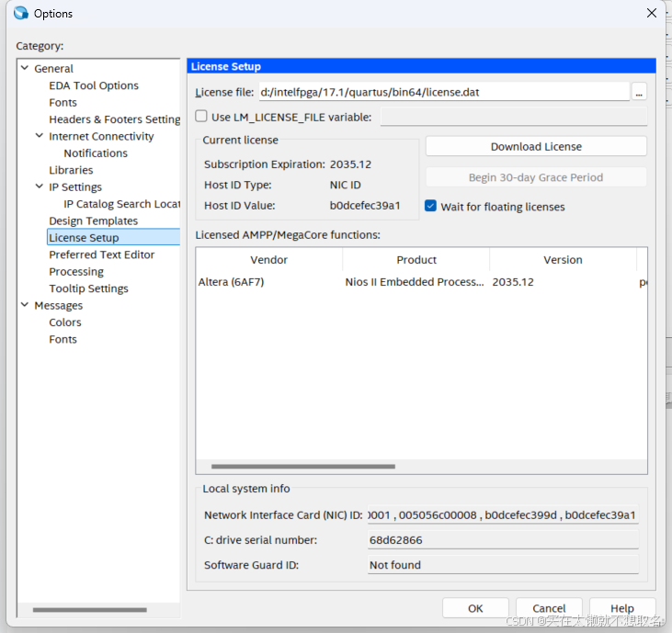Select Internet Connectivity category

[101, 136]
